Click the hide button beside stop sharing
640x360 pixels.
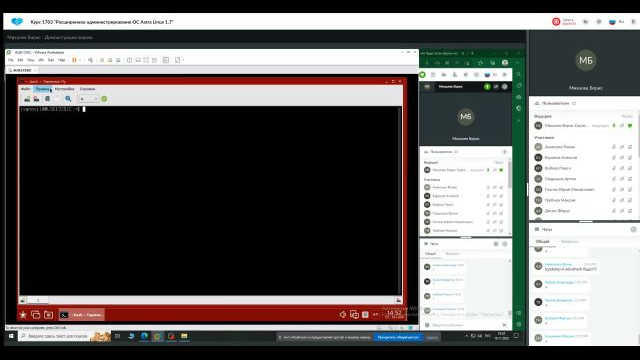[x=431, y=337]
